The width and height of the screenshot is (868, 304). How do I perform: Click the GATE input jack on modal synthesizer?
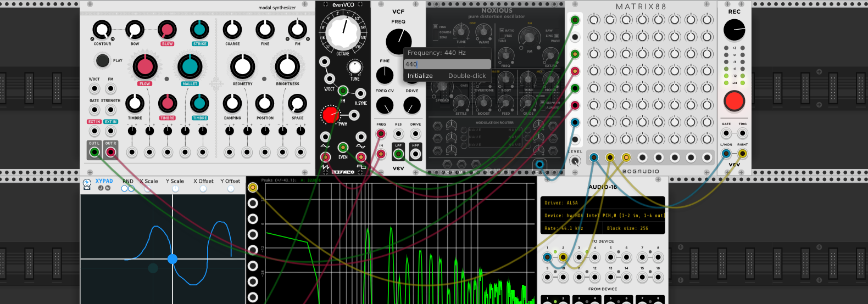(x=94, y=110)
